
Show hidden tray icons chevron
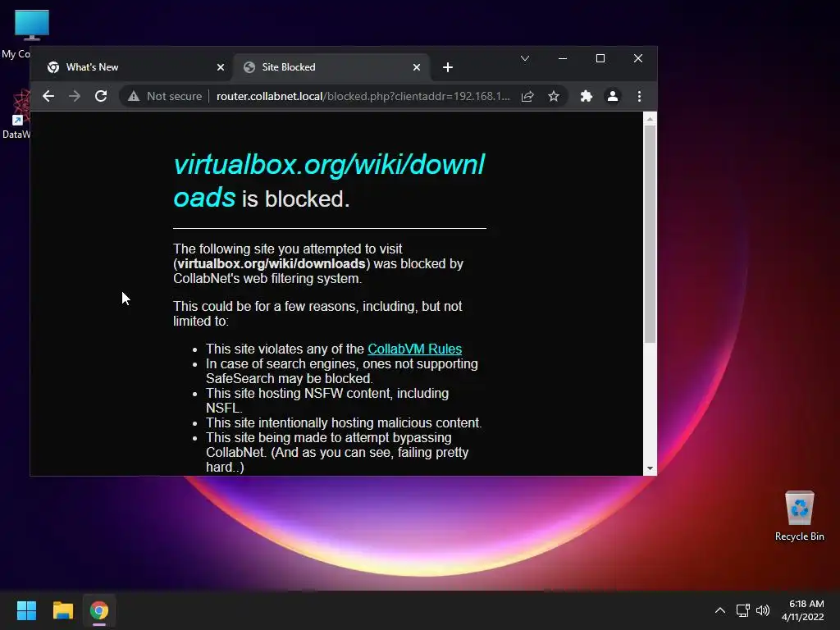pos(720,610)
